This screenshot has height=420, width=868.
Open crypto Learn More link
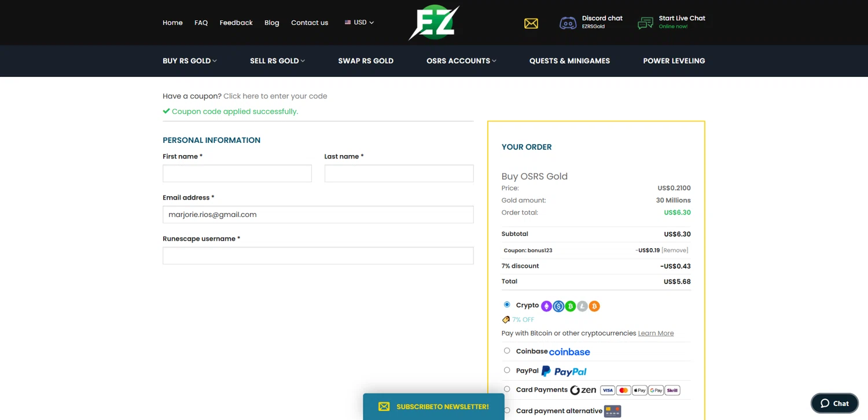click(656, 333)
